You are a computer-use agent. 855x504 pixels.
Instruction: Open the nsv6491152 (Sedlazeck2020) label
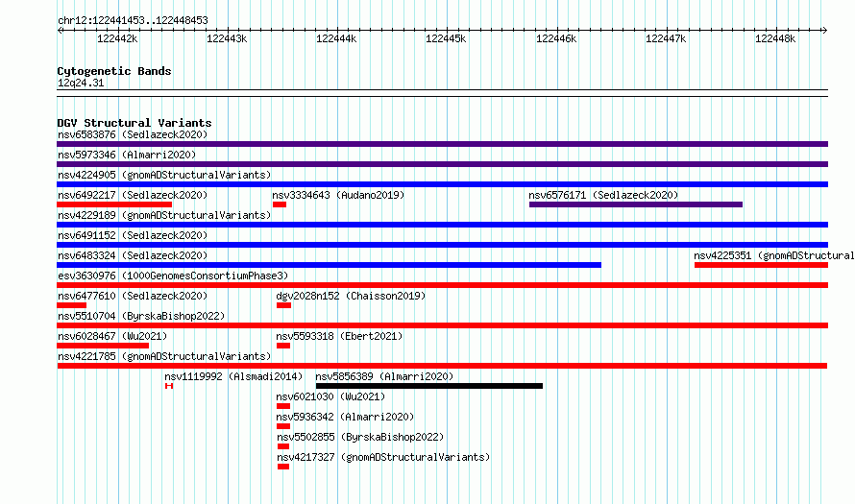click(133, 235)
